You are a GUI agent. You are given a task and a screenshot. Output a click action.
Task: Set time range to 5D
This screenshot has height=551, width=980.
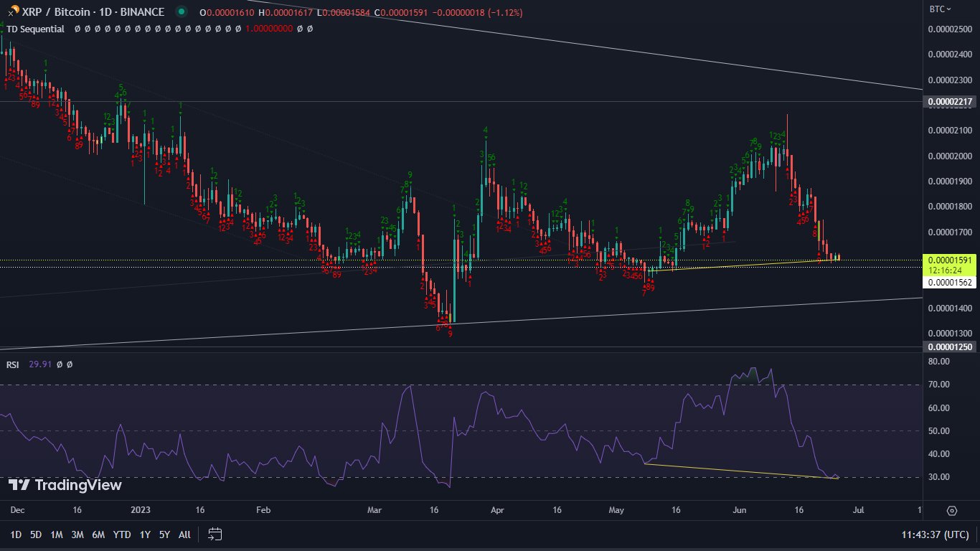click(x=36, y=534)
